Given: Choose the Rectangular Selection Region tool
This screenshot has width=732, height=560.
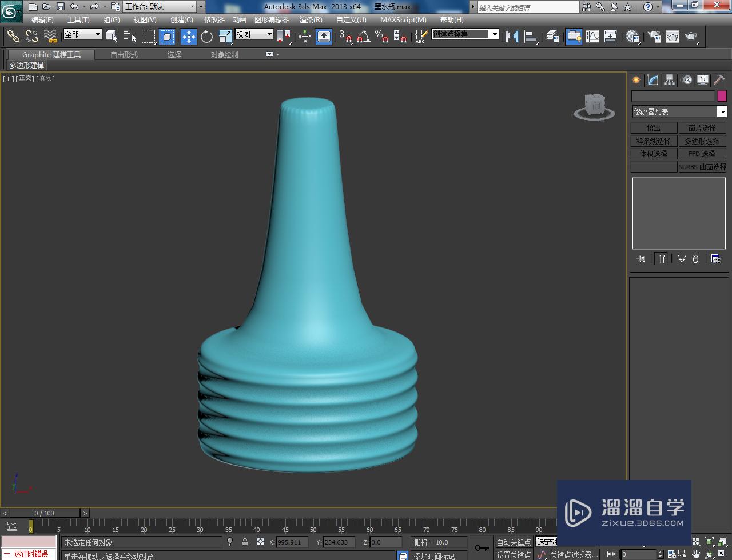Looking at the screenshot, I should click(149, 37).
